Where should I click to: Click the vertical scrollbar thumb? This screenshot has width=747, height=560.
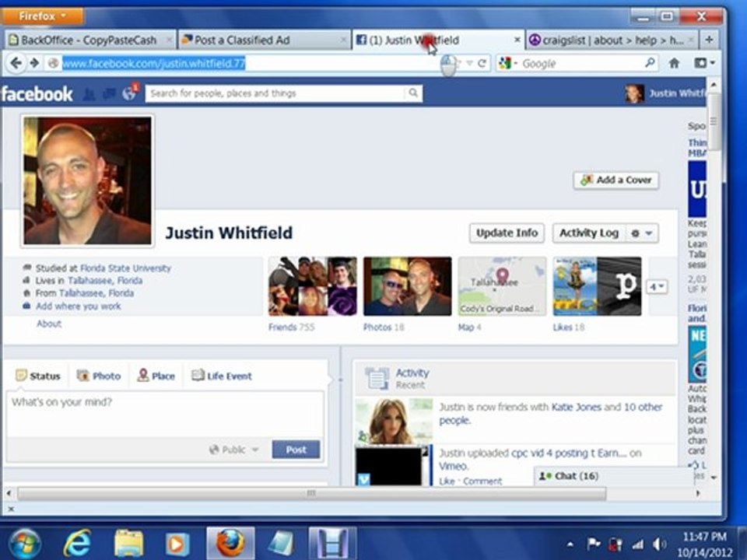[x=713, y=121]
